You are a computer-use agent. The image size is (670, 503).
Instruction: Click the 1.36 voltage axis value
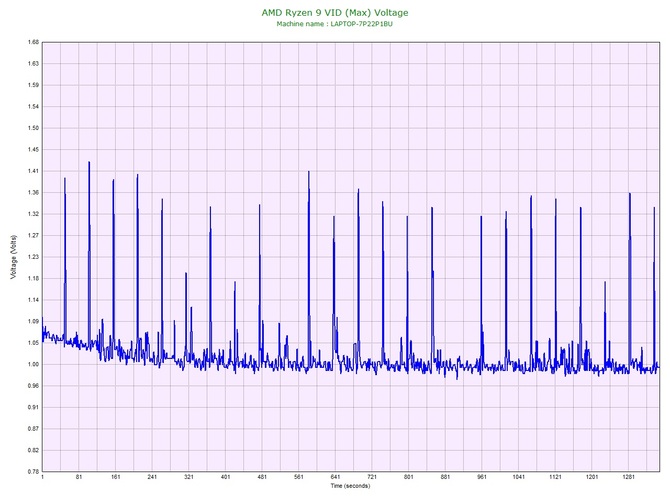[x=33, y=193]
